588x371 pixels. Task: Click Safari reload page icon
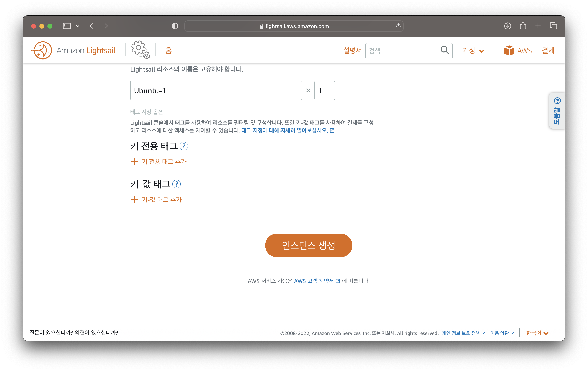[x=398, y=26]
